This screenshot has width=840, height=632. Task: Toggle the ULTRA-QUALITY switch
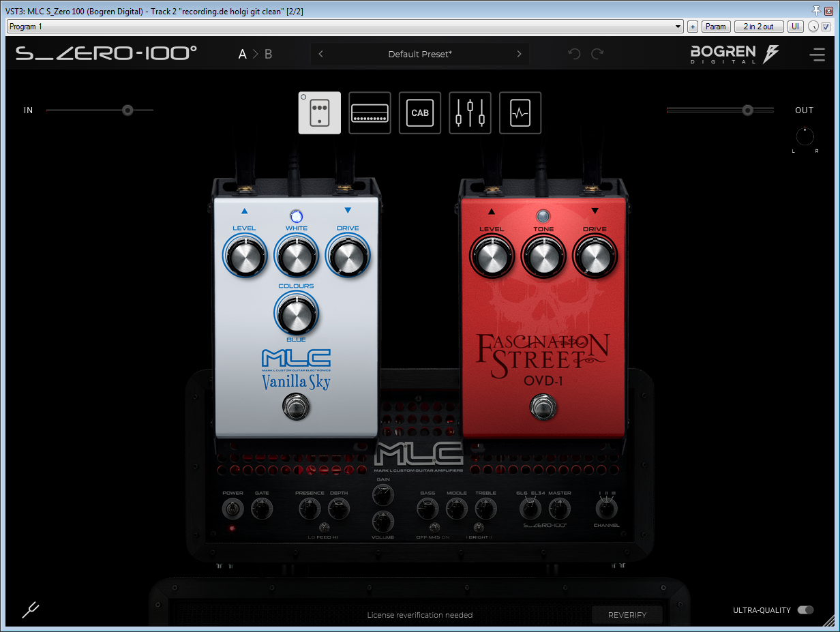[x=805, y=610]
